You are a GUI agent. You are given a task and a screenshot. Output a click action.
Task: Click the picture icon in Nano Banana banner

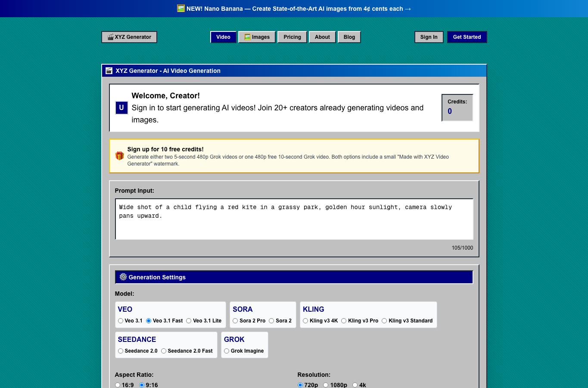coord(181,8)
